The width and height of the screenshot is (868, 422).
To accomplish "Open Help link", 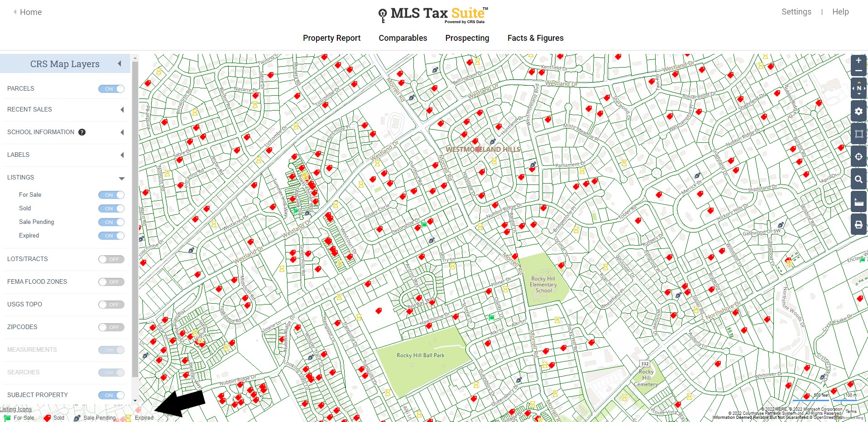I will coord(840,12).
